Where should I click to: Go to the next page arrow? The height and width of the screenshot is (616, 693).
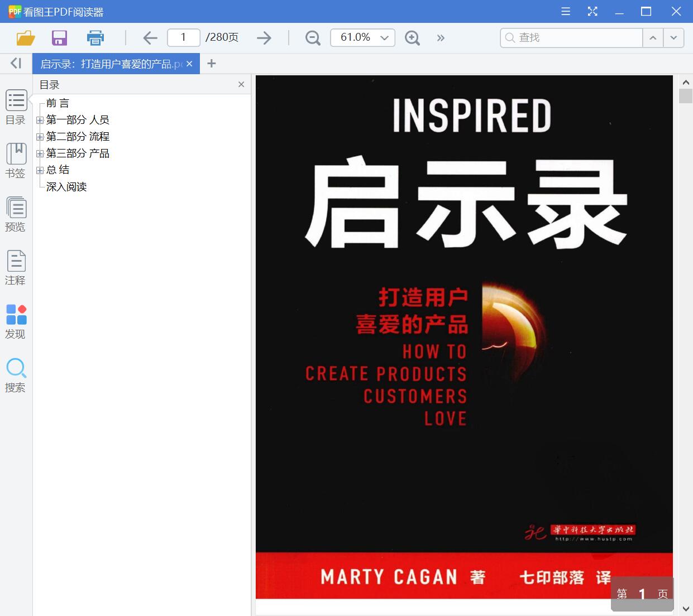pyautogui.click(x=264, y=38)
